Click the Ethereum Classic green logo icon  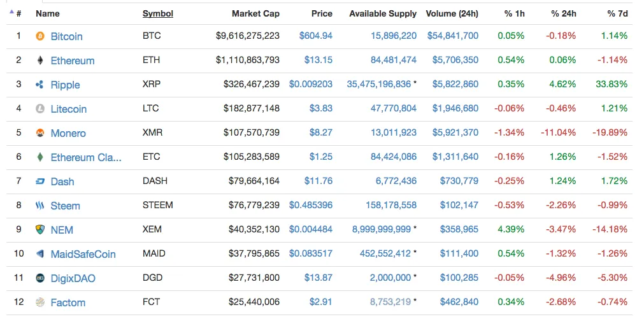click(40, 157)
